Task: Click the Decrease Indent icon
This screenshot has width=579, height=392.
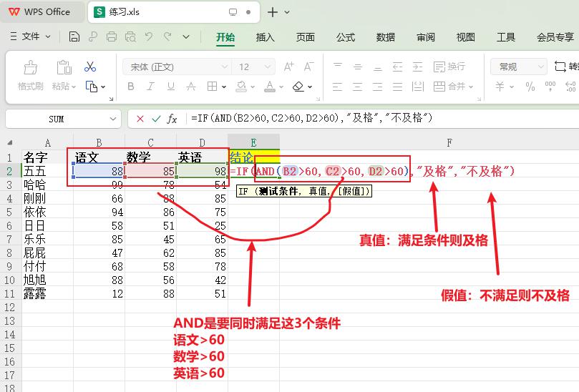Action: coord(397,67)
